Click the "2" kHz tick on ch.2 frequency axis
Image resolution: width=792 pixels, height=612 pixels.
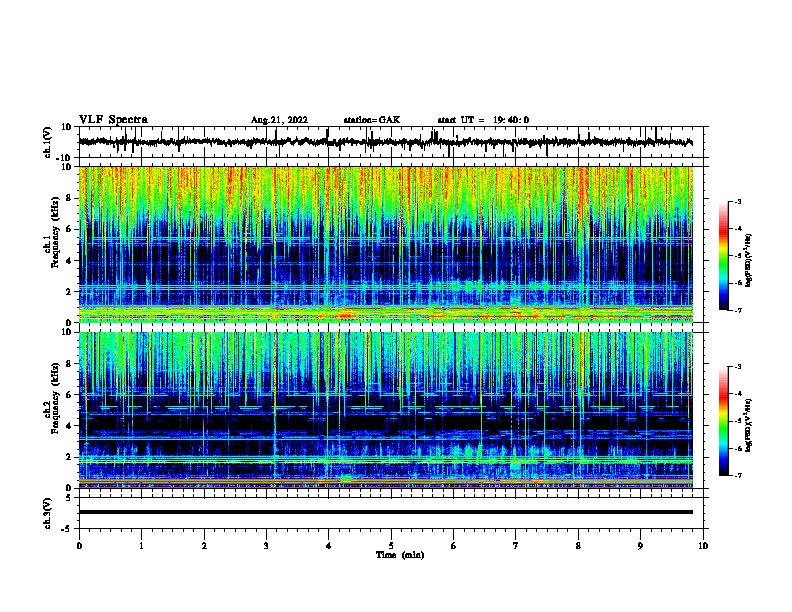70,457
